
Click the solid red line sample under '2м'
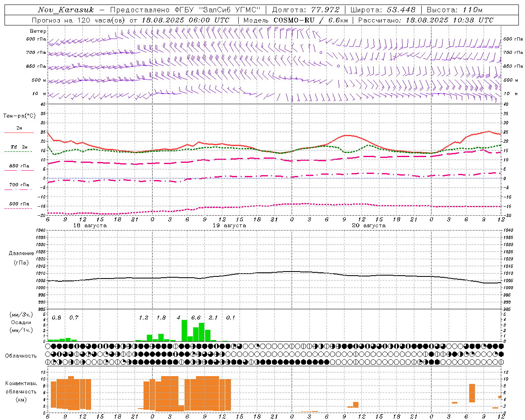(x=19, y=133)
